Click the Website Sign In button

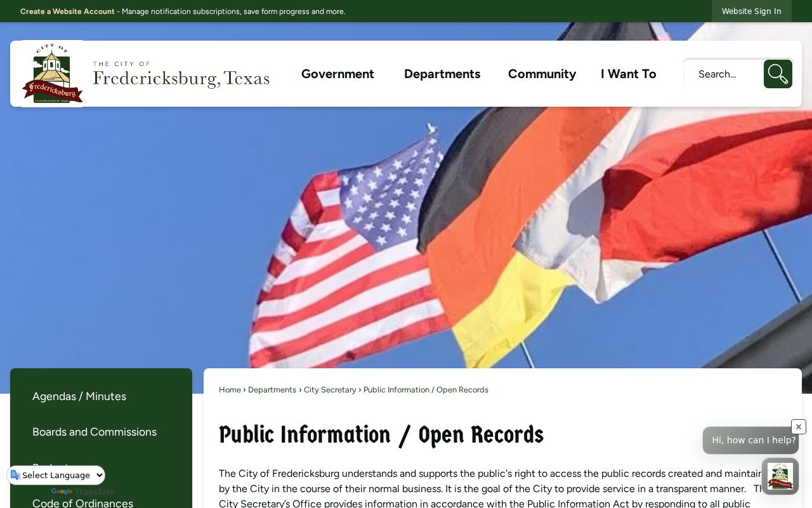[752, 11]
